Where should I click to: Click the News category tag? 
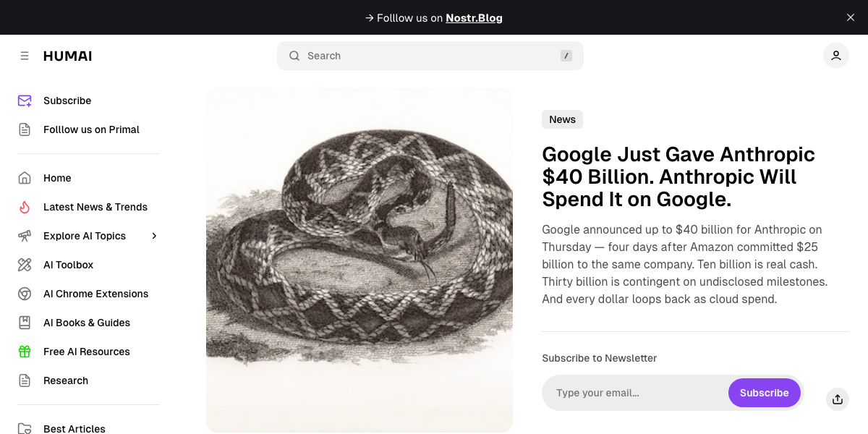point(562,119)
